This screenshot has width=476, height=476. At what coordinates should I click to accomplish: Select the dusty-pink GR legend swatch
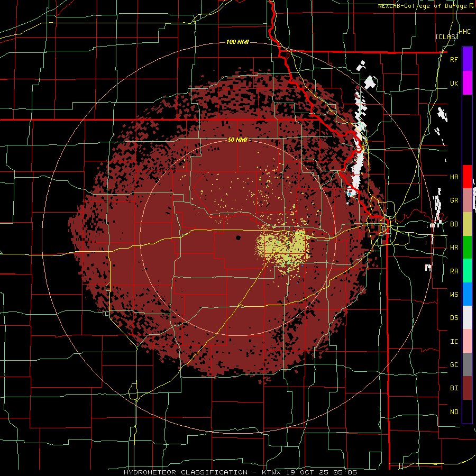(x=467, y=200)
